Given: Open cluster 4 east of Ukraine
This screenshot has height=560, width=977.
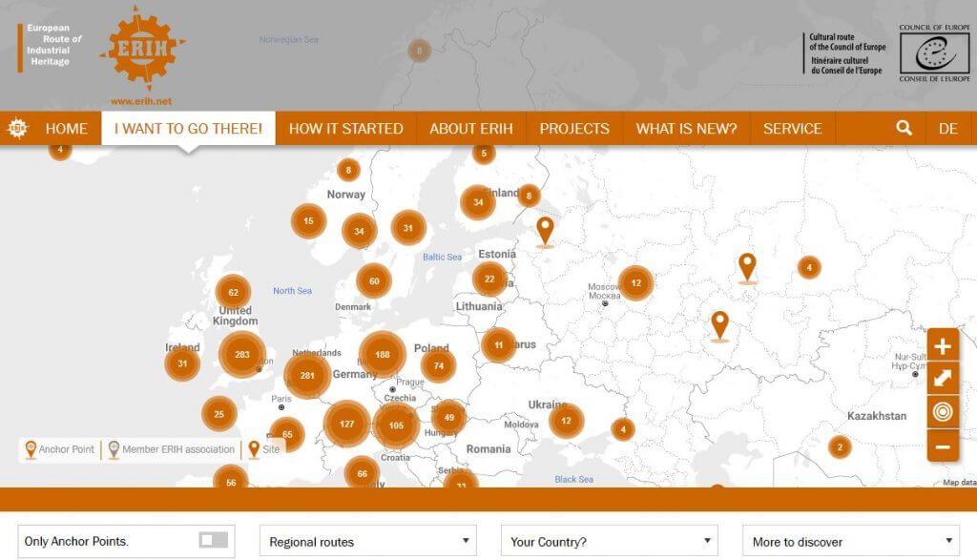Looking at the screenshot, I should 623,429.
